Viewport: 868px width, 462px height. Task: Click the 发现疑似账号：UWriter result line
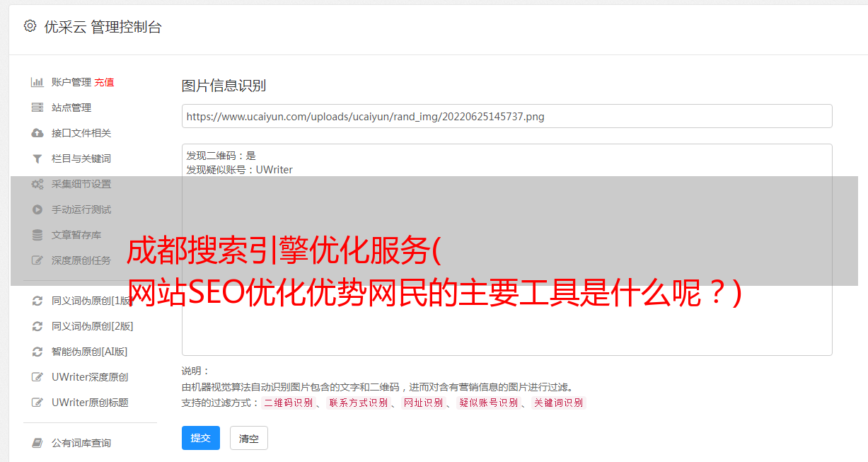pos(239,170)
